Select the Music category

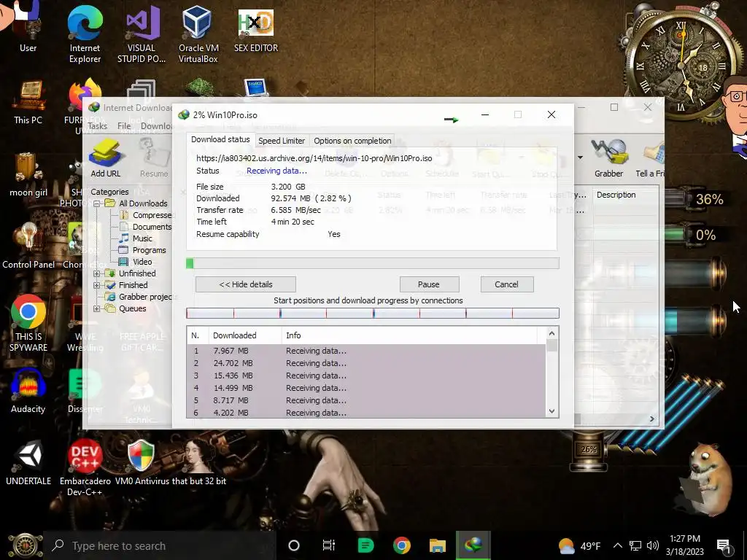click(x=142, y=238)
